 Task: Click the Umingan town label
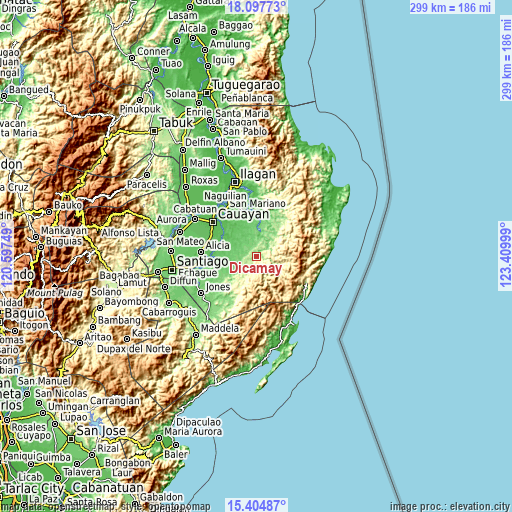pos(68,407)
